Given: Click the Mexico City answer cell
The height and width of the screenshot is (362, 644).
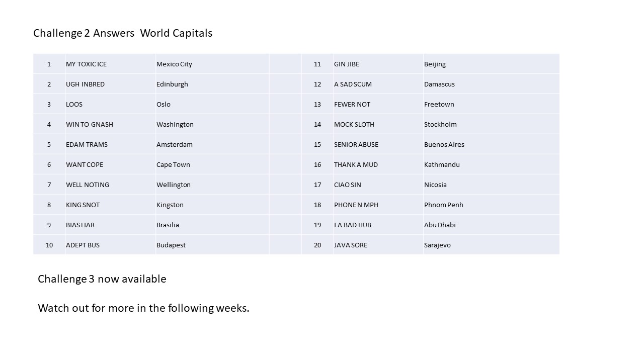Looking at the screenshot, I should 212,64.
